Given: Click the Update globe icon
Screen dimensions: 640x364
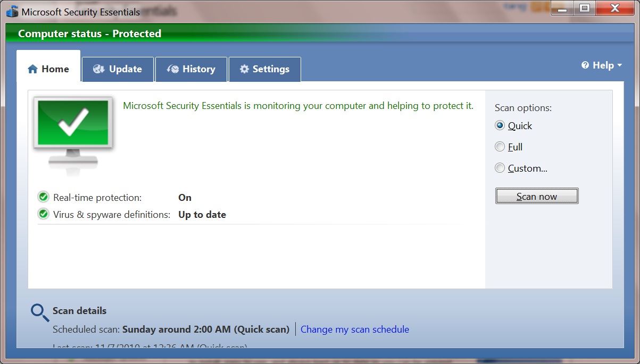Looking at the screenshot, I should [x=98, y=69].
